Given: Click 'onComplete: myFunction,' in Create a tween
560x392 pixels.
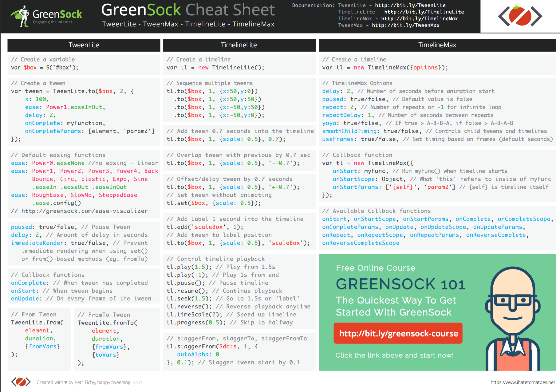Looking at the screenshot, I should [x=65, y=123].
